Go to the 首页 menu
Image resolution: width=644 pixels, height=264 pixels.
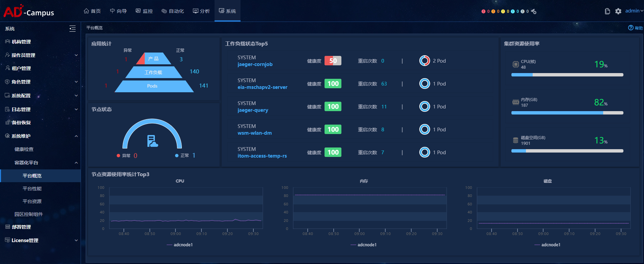click(x=92, y=11)
